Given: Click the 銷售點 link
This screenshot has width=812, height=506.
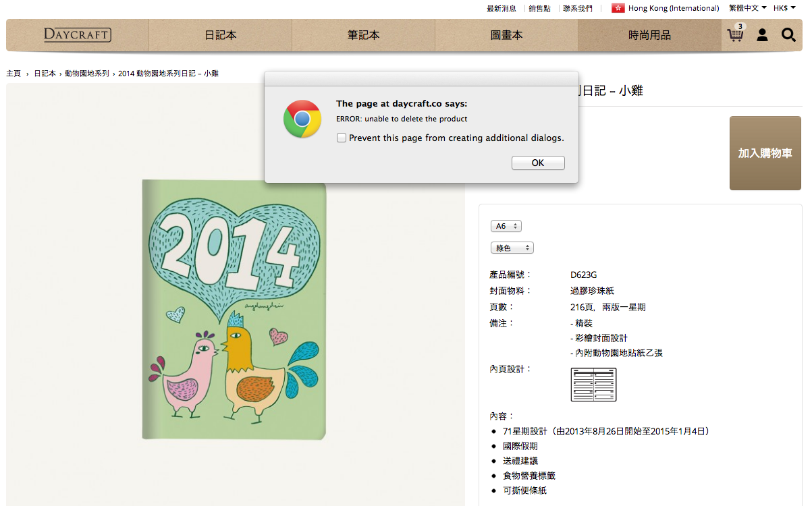Looking at the screenshot, I should [x=540, y=8].
